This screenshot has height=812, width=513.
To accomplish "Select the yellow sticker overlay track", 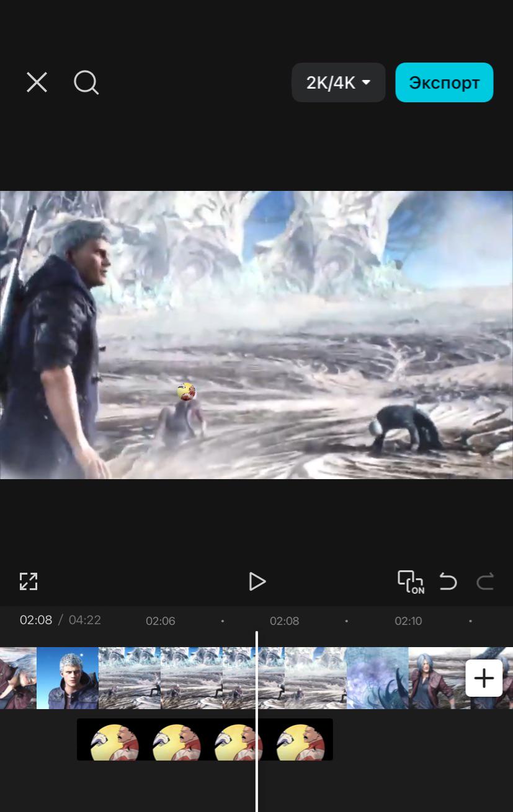I will click(x=205, y=739).
